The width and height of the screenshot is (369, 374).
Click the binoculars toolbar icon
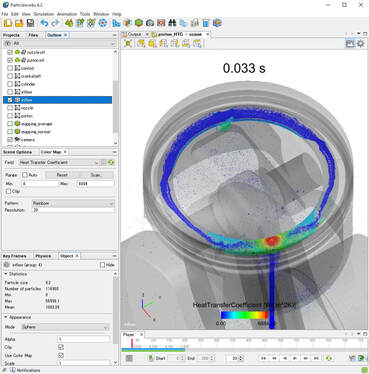coord(172,23)
